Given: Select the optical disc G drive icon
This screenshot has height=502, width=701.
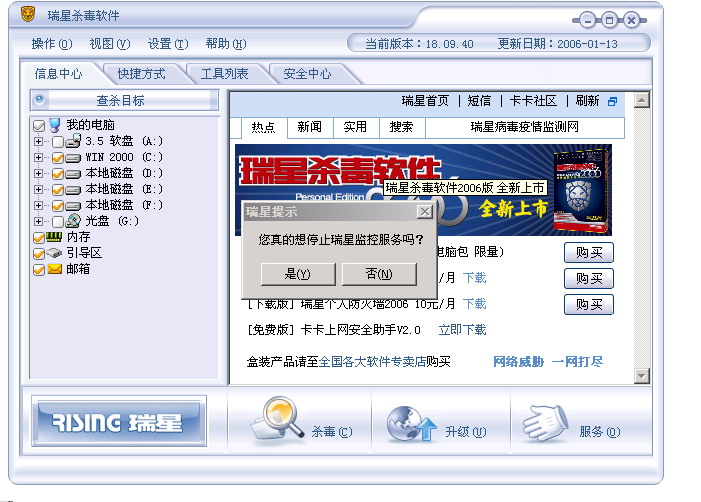Looking at the screenshot, I should [73, 221].
